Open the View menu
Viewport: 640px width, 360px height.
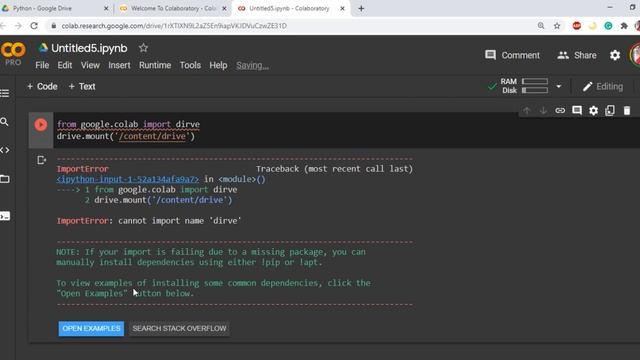tap(90, 65)
